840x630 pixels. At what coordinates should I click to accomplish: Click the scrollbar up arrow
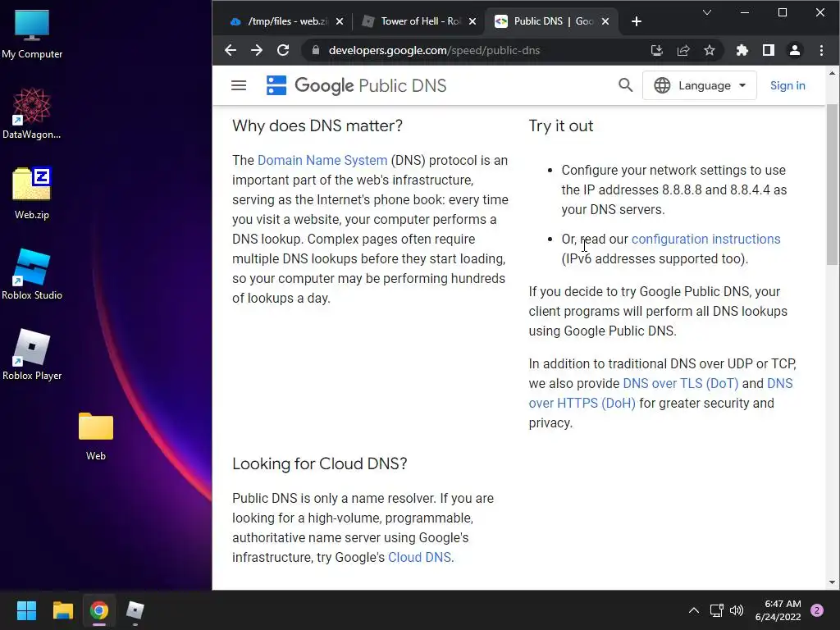[832, 73]
